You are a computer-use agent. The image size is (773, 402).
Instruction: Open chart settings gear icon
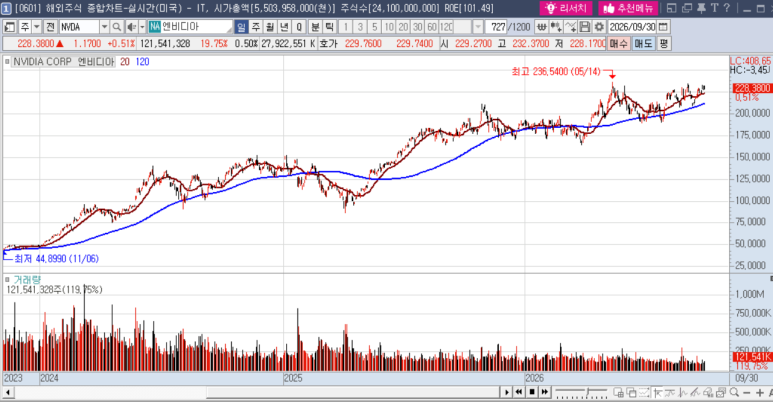(599, 27)
